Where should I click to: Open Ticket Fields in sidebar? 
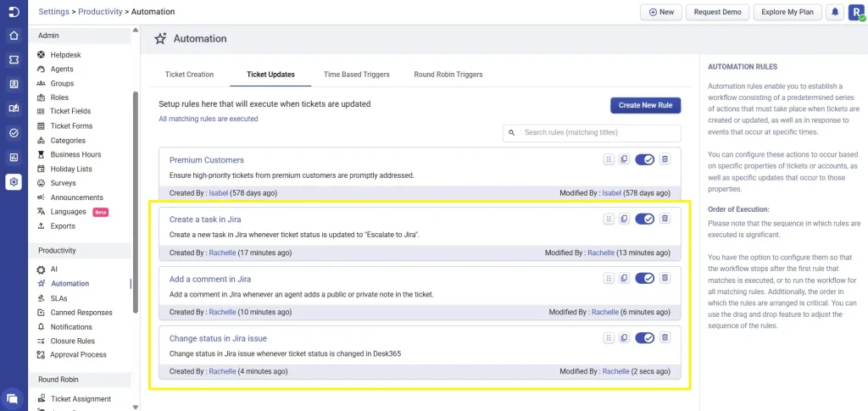click(70, 111)
